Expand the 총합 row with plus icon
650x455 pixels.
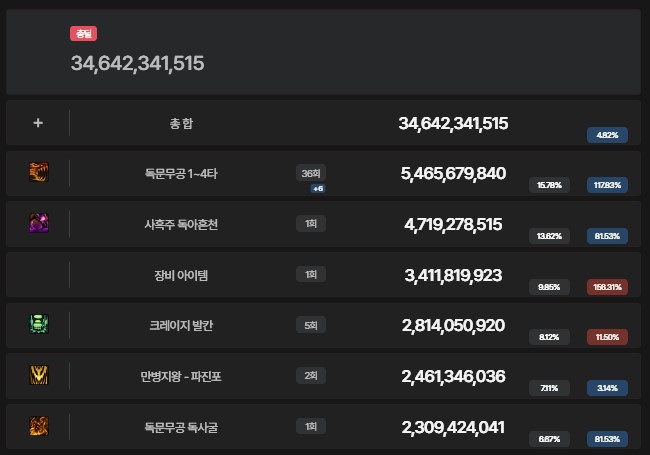(38, 124)
